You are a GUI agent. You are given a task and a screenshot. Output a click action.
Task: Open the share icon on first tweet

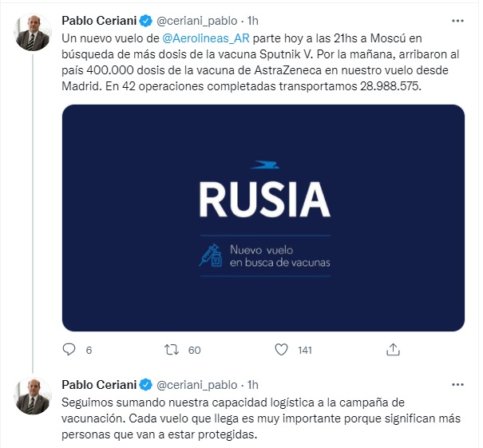[393, 350]
